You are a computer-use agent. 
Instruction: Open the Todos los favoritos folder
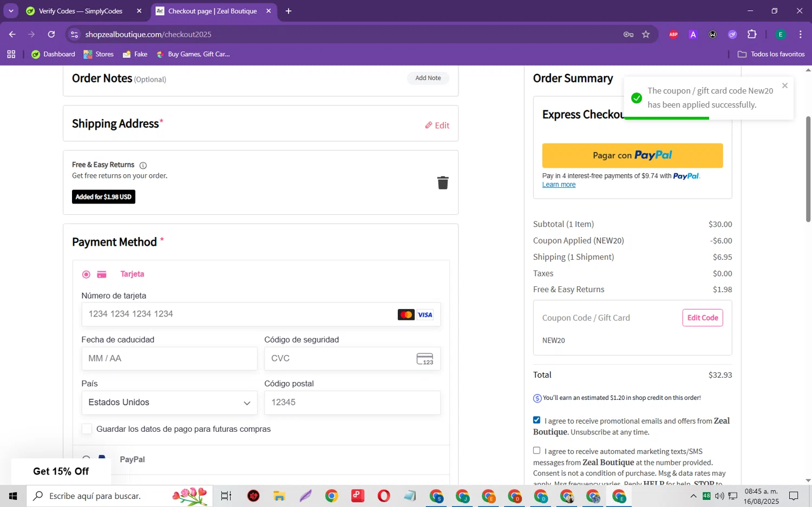[771, 54]
